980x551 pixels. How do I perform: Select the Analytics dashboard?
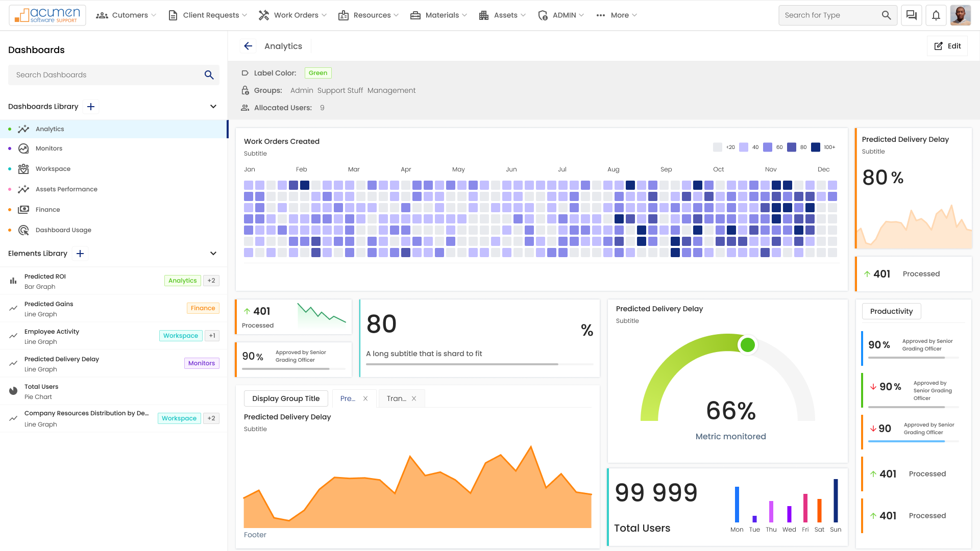click(x=114, y=129)
